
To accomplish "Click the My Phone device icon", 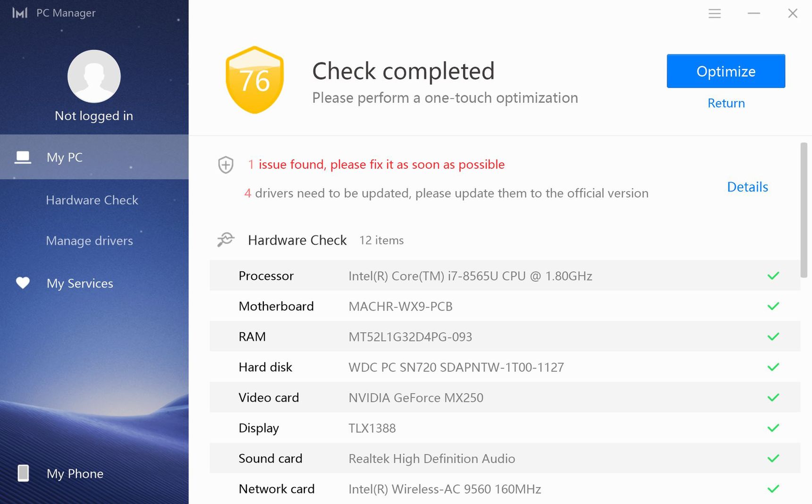I will point(23,473).
